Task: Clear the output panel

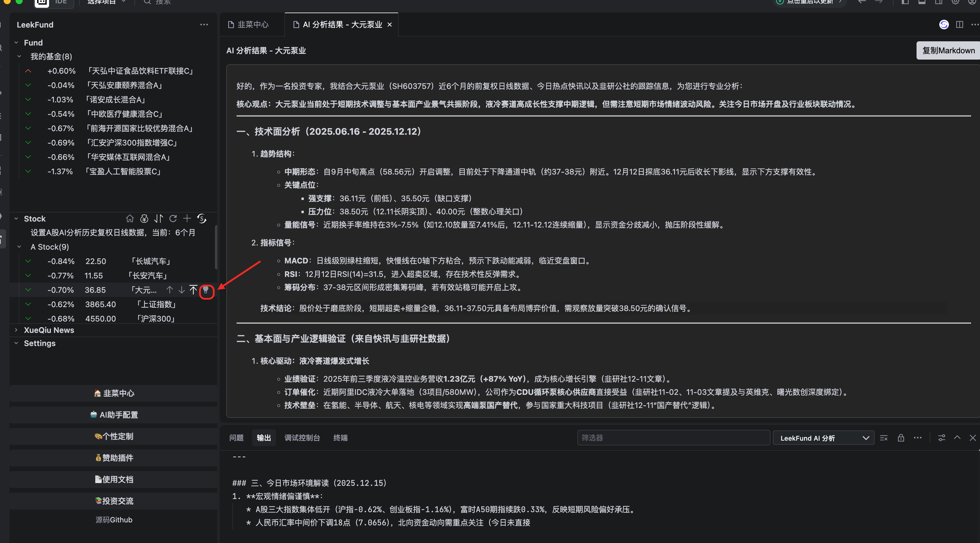Action: coord(884,438)
